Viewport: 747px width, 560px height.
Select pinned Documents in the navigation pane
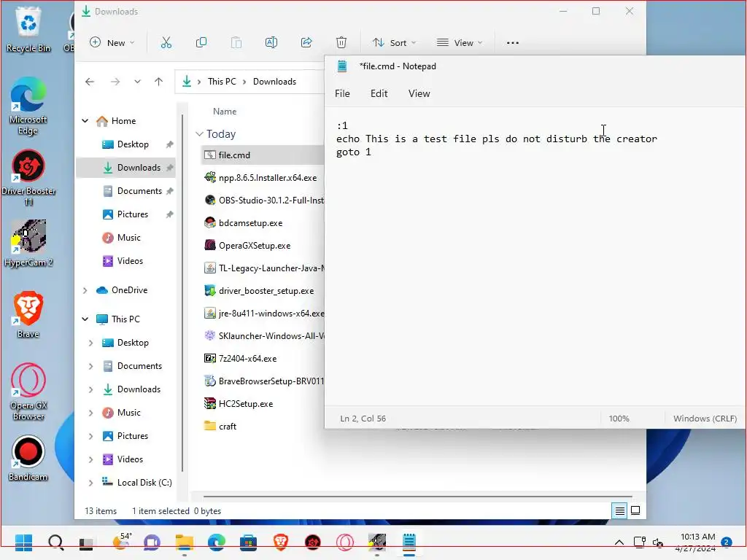tap(125, 191)
